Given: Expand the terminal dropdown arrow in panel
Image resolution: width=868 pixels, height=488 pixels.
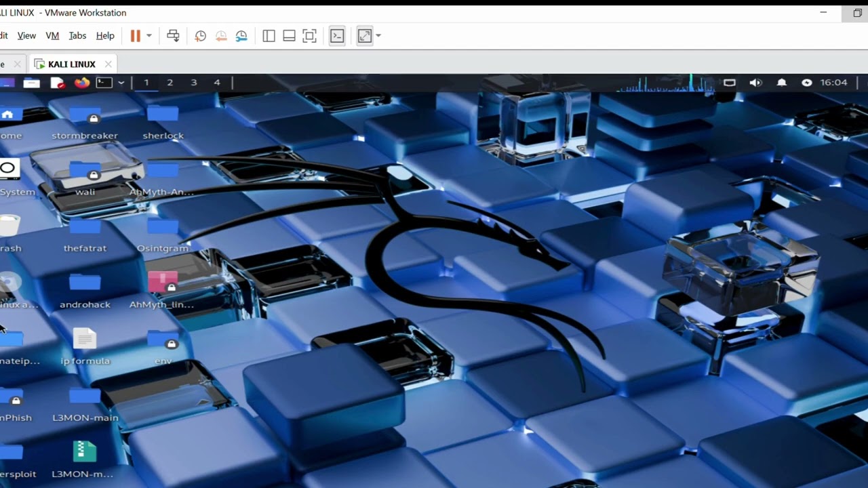Looking at the screenshot, I should pos(121,83).
